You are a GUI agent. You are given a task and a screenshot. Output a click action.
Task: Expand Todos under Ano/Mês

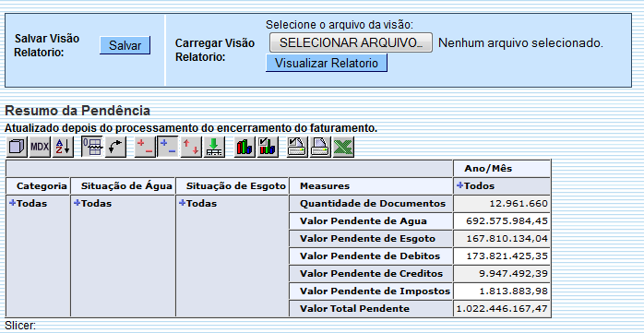(459, 185)
